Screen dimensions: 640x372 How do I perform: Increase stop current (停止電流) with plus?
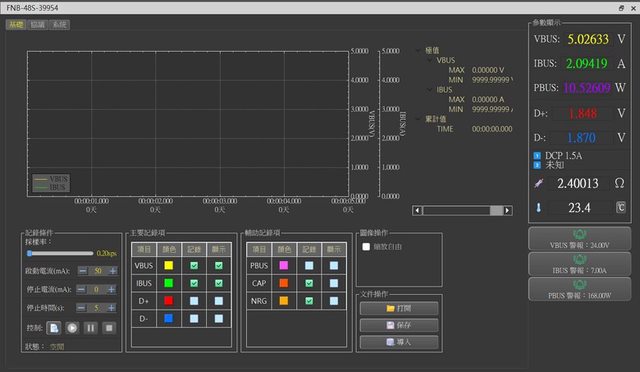[x=111, y=290]
